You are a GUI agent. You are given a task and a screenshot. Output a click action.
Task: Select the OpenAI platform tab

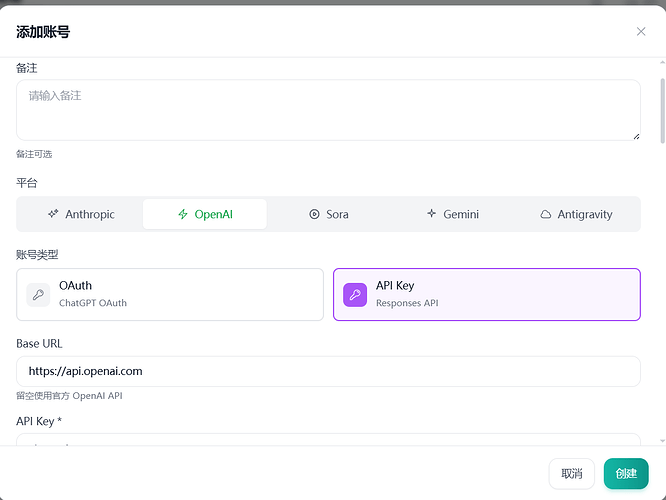pyautogui.click(x=205, y=214)
